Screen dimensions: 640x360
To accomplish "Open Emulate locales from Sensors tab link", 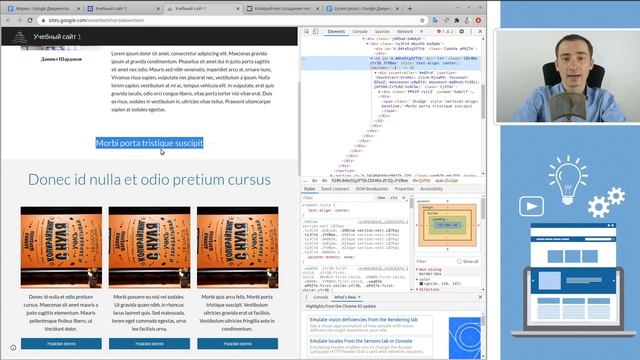I will click(361, 341).
